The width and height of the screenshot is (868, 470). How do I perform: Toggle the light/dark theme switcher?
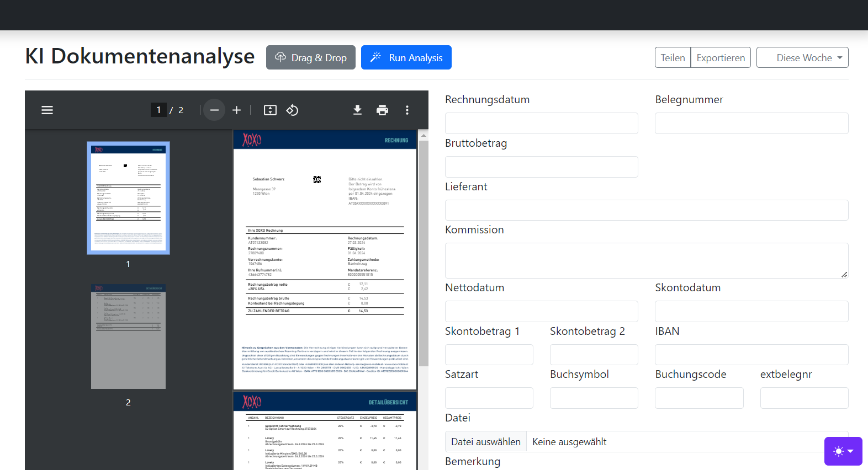pyautogui.click(x=843, y=451)
